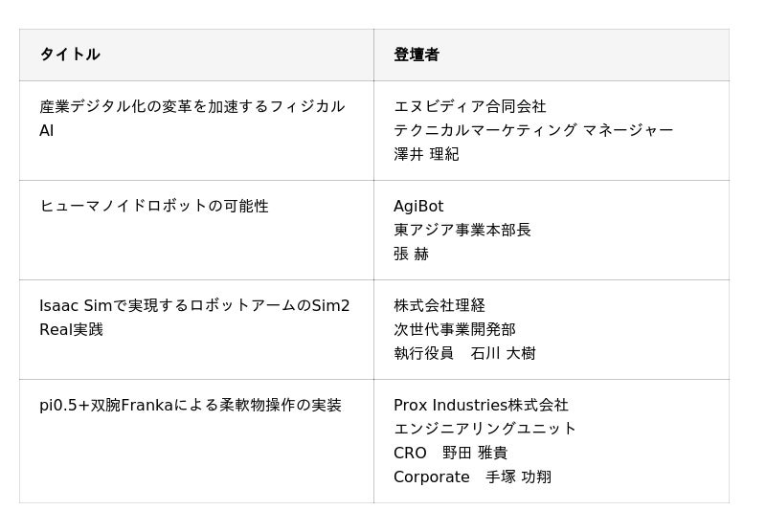Click the 登壇者 column header
Image resolution: width=766 pixels, height=532 pixels.
click(417, 55)
